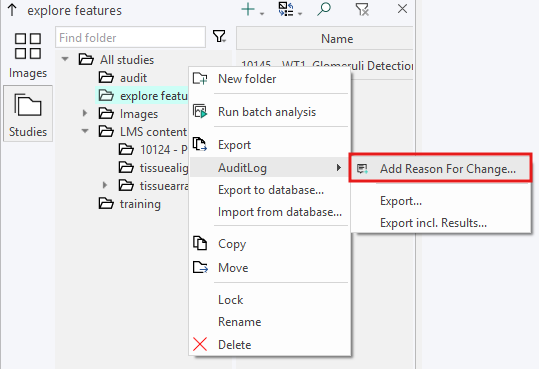This screenshot has width=539, height=369.
Task: Click the WT1 Glomeruli Detection row
Action: 325,65
